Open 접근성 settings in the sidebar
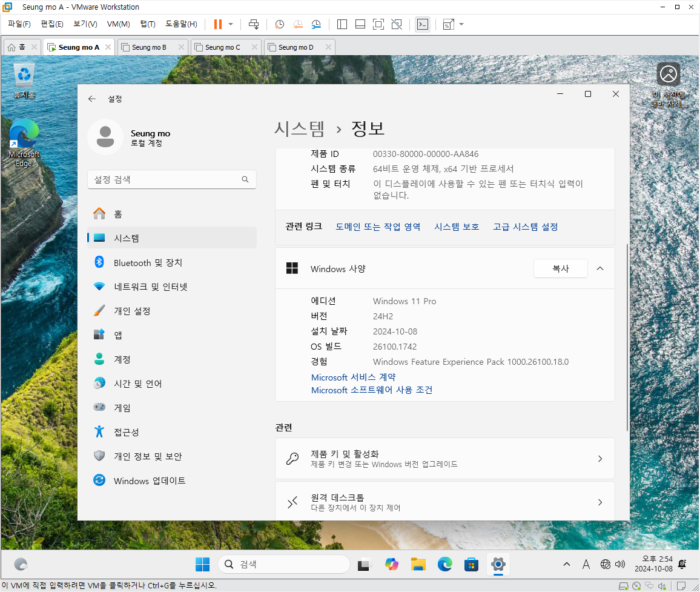The width and height of the screenshot is (700, 592). [x=172, y=432]
